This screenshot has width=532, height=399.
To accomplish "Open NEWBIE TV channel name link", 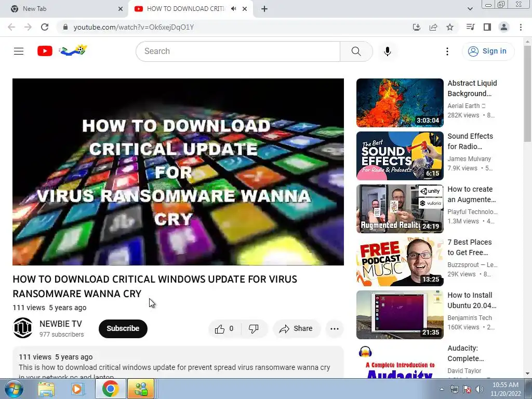I will (x=60, y=324).
